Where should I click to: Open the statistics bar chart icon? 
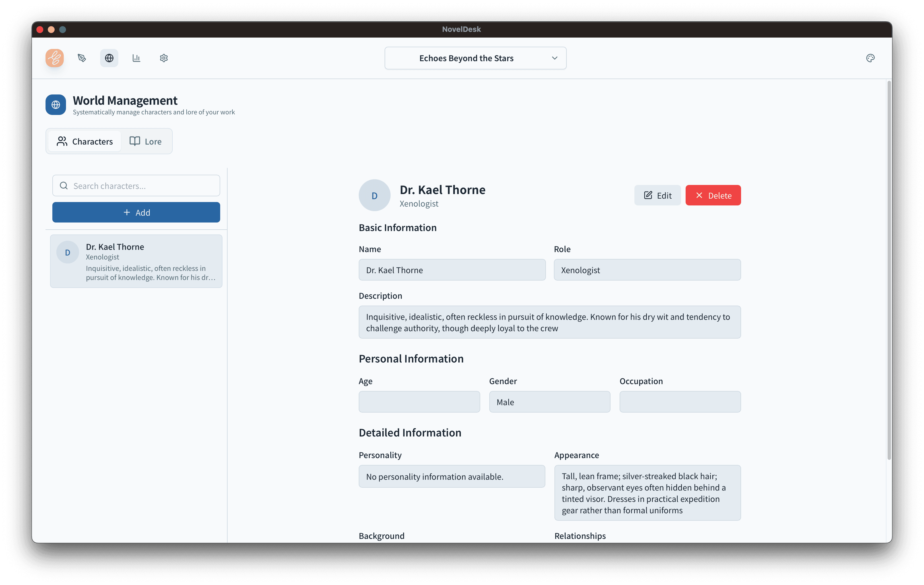136,58
